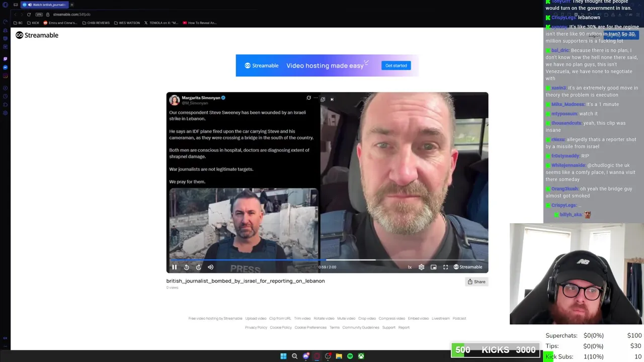This screenshot has height=362, width=644.
Task: Open the TENIOLA on X bookmark
Action: tap(162, 23)
